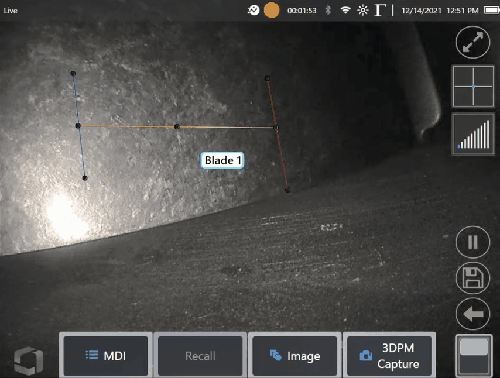This screenshot has width=500, height=378.
Task: Open the logo menu at bottom left
Action: click(28, 361)
